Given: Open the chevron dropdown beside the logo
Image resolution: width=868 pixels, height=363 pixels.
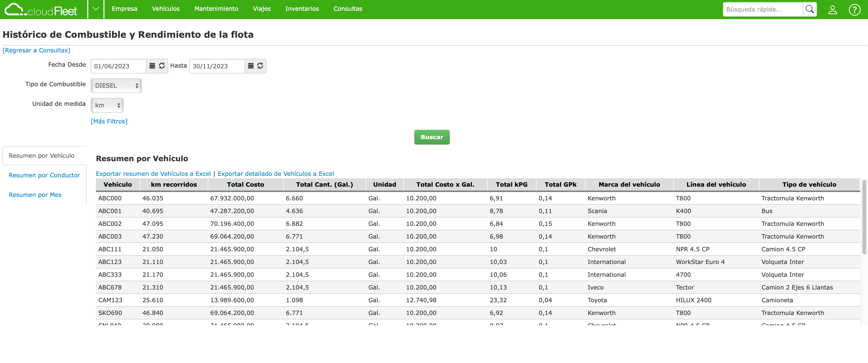Looking at the screenshot, I should 96,9.
